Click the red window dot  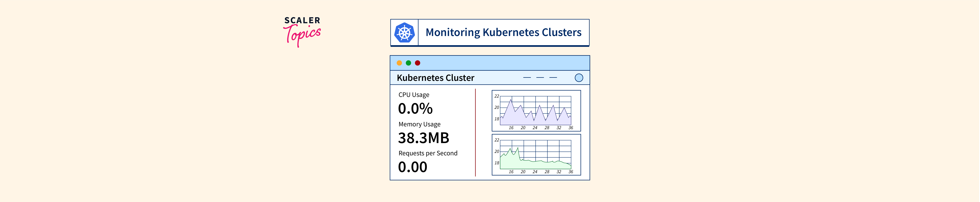417,63
